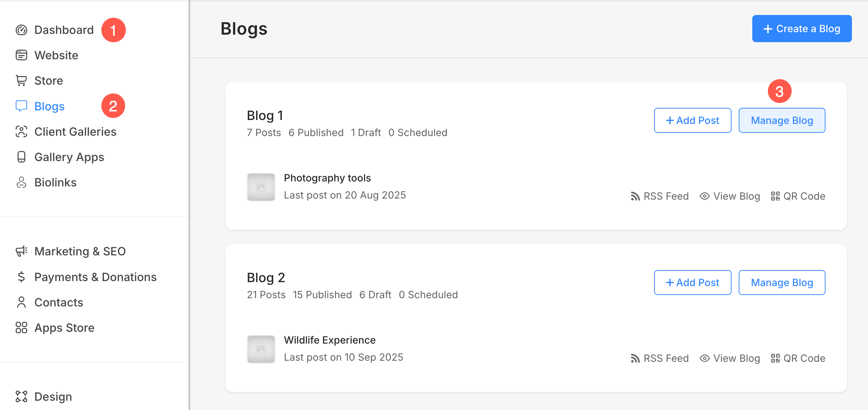Open QR Code for Blog 1
The image size is (868, 410).
[798, 196]
